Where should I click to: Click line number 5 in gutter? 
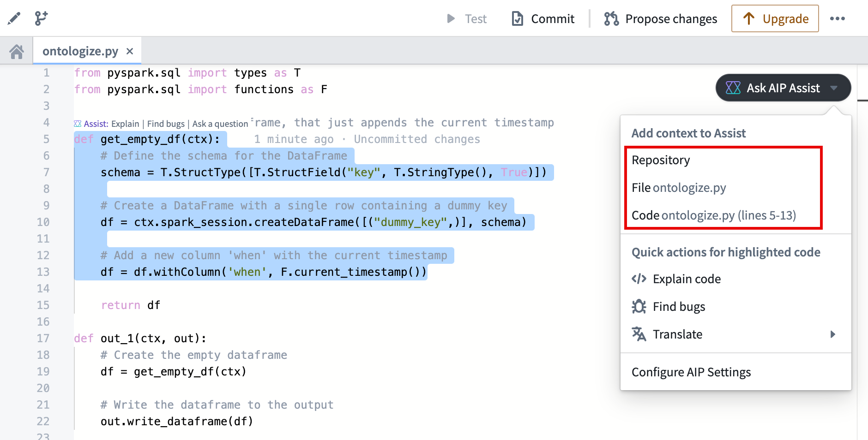tap(46, 139)
